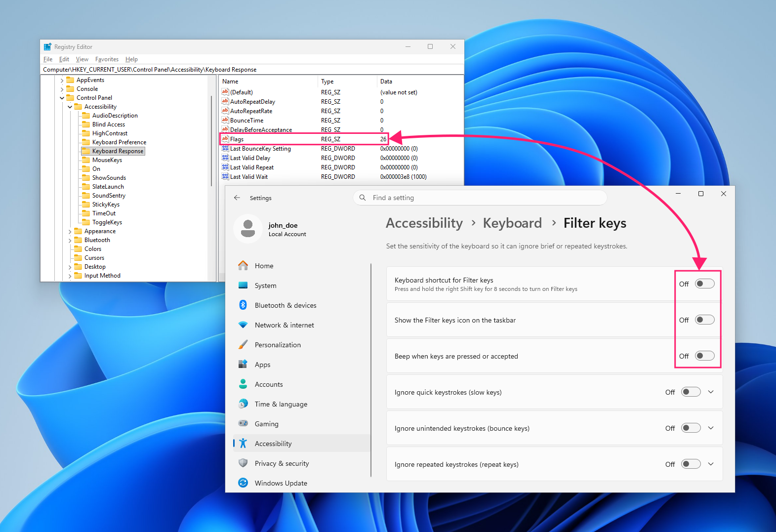Collapse the Control Panel registry key
Screen dimensions: 776x532
(62, 98)
